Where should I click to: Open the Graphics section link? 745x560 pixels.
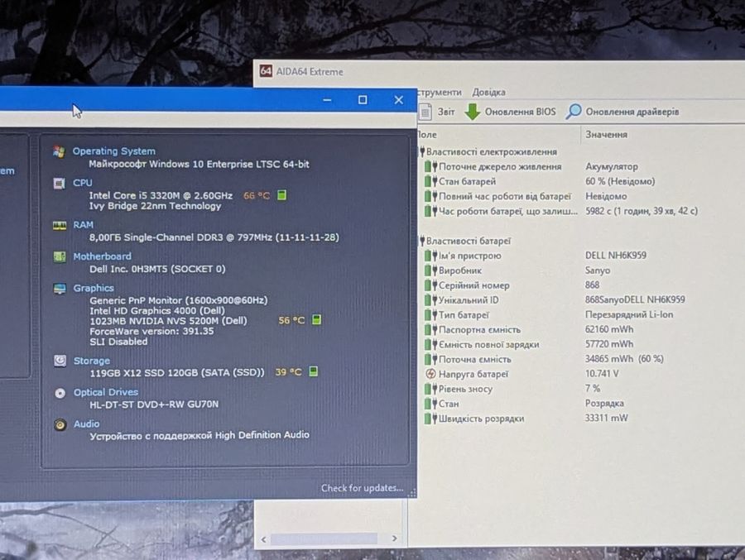click(x=94, y=288)
